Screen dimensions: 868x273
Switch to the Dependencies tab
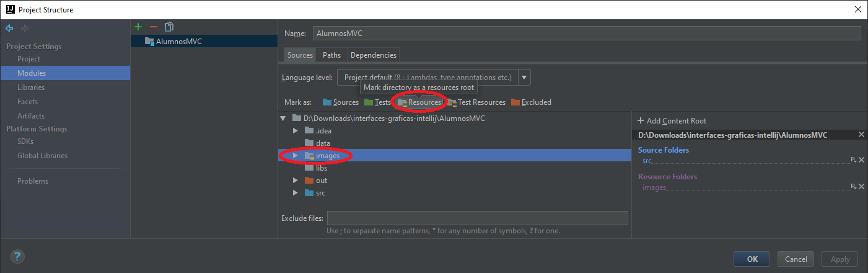tap(373, 55)
